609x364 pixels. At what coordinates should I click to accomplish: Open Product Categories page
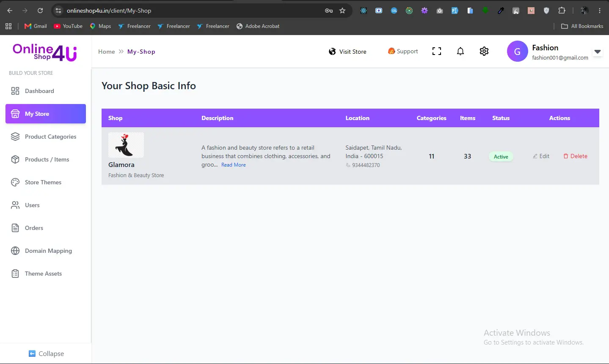46,137
